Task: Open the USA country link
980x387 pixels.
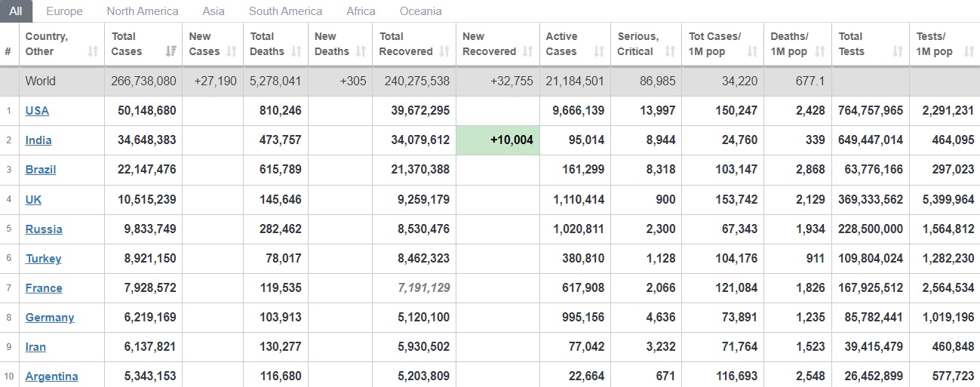Action: pyautogui.click(x=37, y=110)
